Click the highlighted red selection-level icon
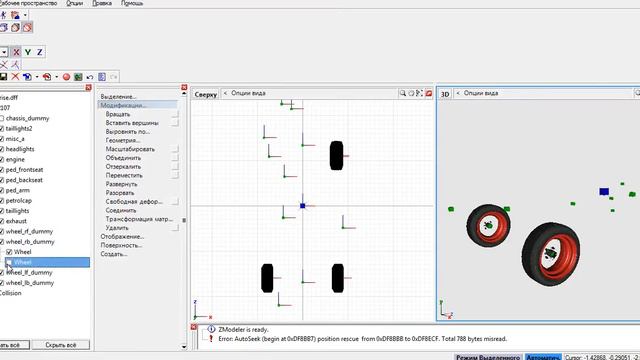 pyautogui.click(x=27, y=27)
